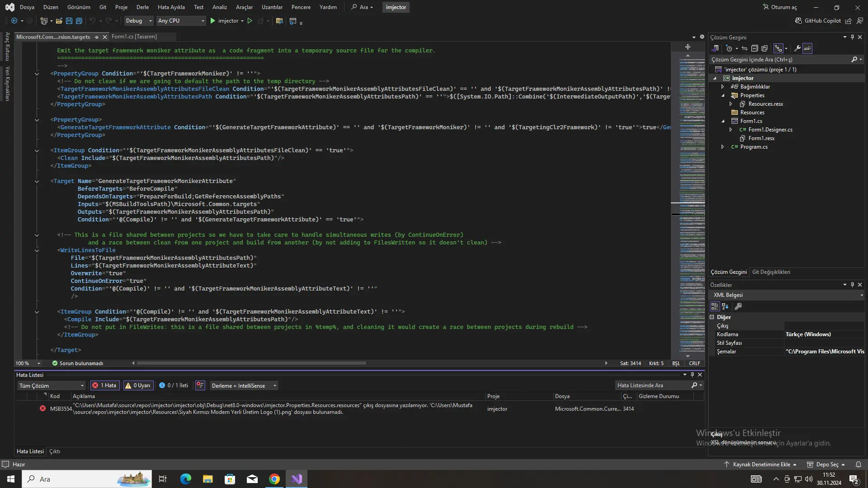The height and width of the screenshot is (488, 868).
Task: Toggle preview selected items button
Action: pyautogui.click(x=807, y=48)
